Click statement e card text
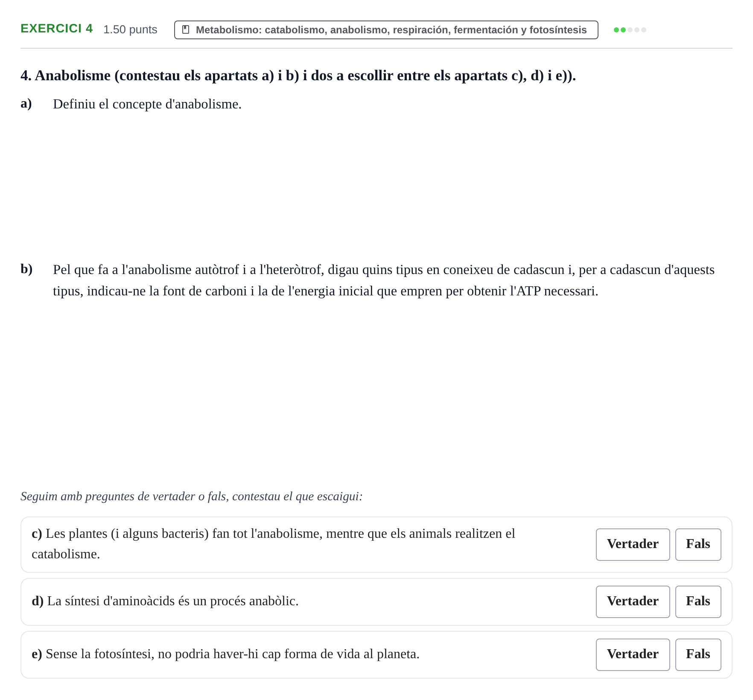The image size is (753, 700). (225, 654)
